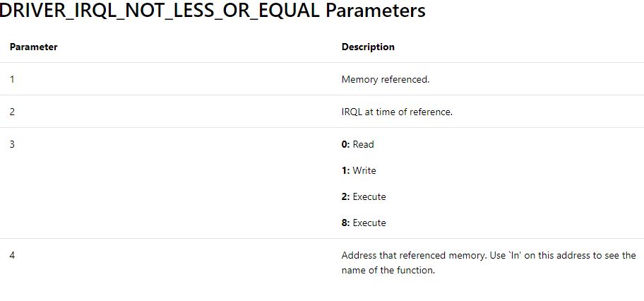The height and width of the screenshot is (301, 644).
Task: Click the bold '1:' label
Action: click(x=346, y=170)
